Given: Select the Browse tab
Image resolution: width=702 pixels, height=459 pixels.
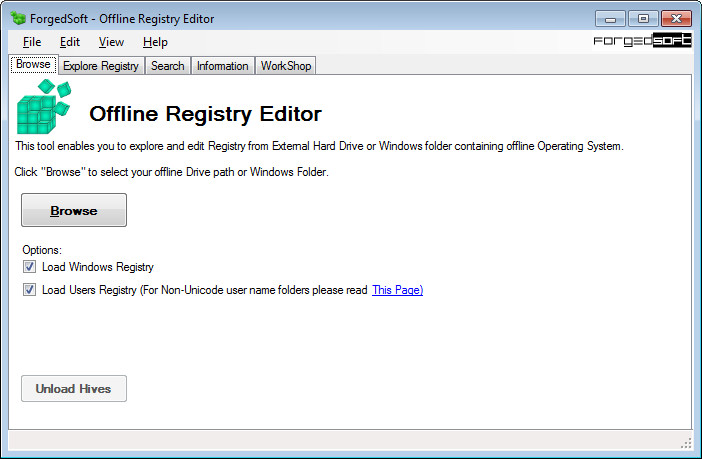Looking at the screenshot, I should coord(34,64).
